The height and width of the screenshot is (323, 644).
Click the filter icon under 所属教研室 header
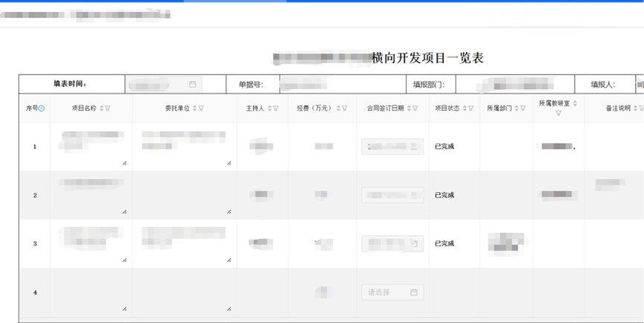(x=558, y=114)
